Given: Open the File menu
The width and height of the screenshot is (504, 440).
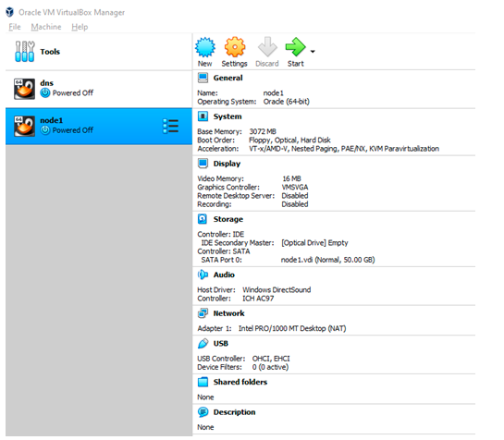Looking at the screenshot, I should point(15,27).
